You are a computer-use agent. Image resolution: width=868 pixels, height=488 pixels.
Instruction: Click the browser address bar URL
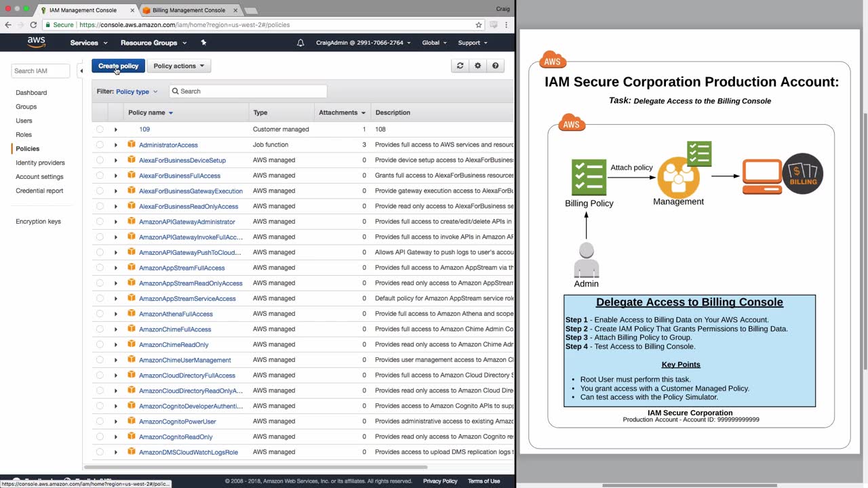click(184, 25)
